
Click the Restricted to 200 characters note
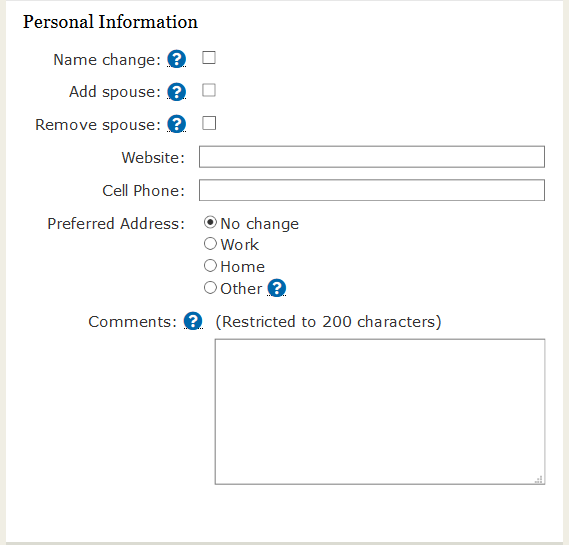click(328, 322)
